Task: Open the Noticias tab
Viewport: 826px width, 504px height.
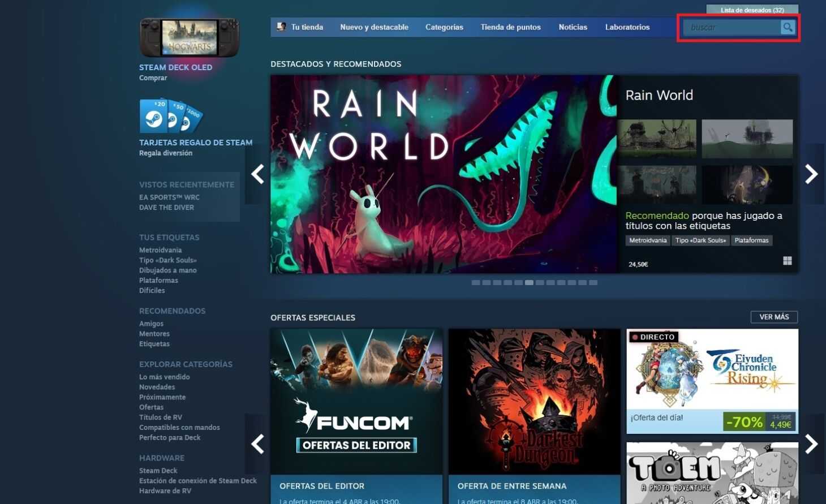Action: click(573, 27)
